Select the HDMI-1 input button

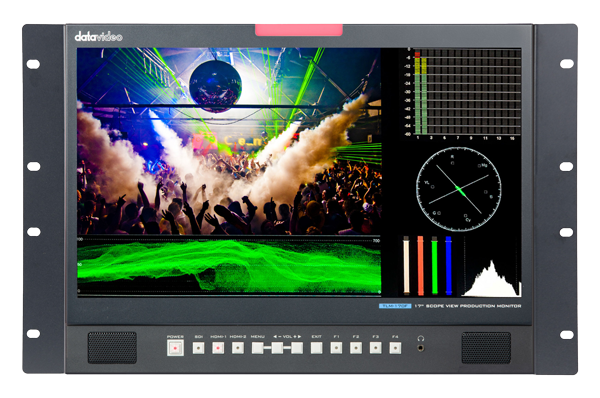pyautogui.click(x=218, y=348)
